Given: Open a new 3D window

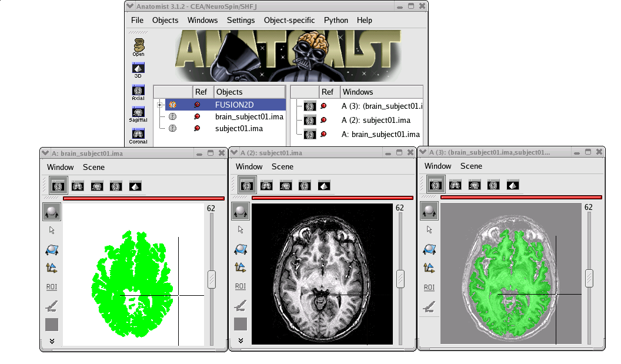Looking at the screenshot, I should 138,69.
